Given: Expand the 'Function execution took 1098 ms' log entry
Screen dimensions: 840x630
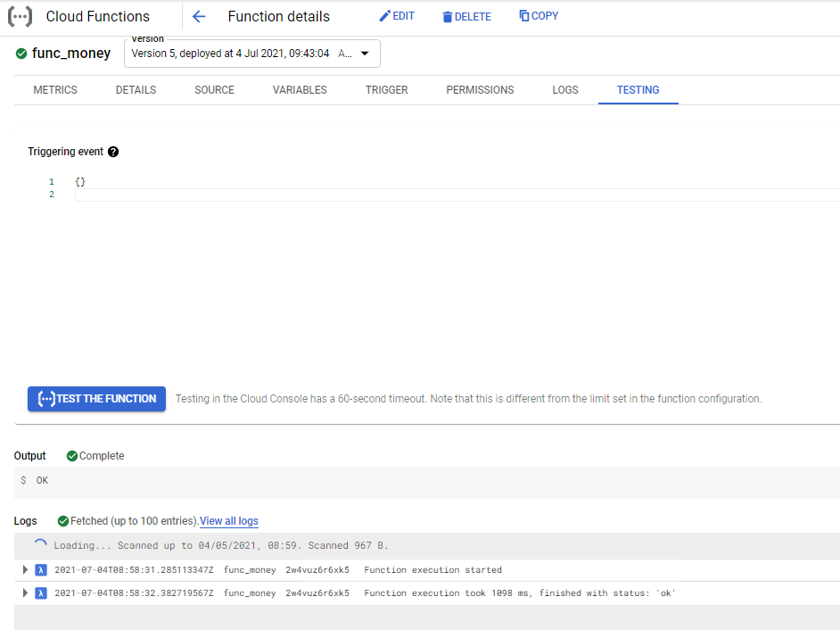Looking at the screenshot, I should (25, 593).
